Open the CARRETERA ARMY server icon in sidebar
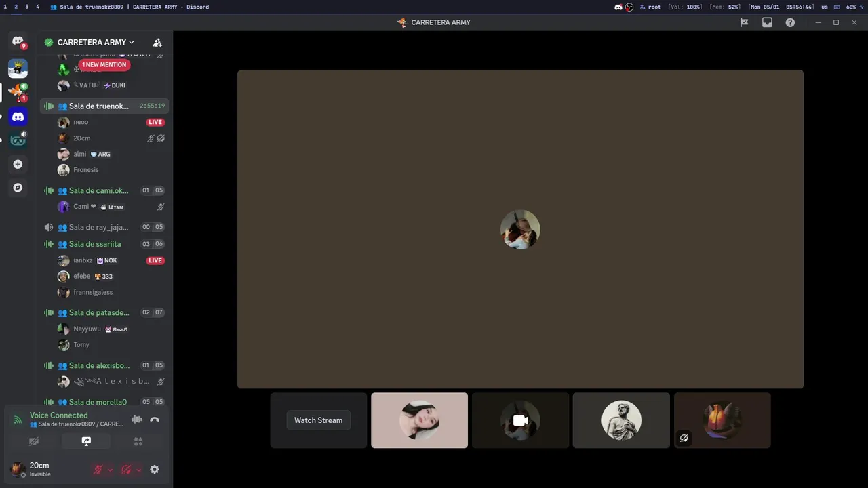868x488 pixels. tap(18, 92)
